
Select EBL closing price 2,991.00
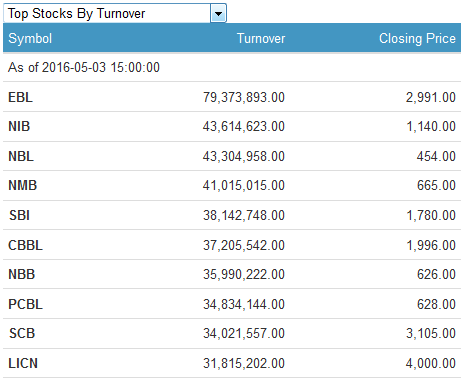(x=431, y=97)
